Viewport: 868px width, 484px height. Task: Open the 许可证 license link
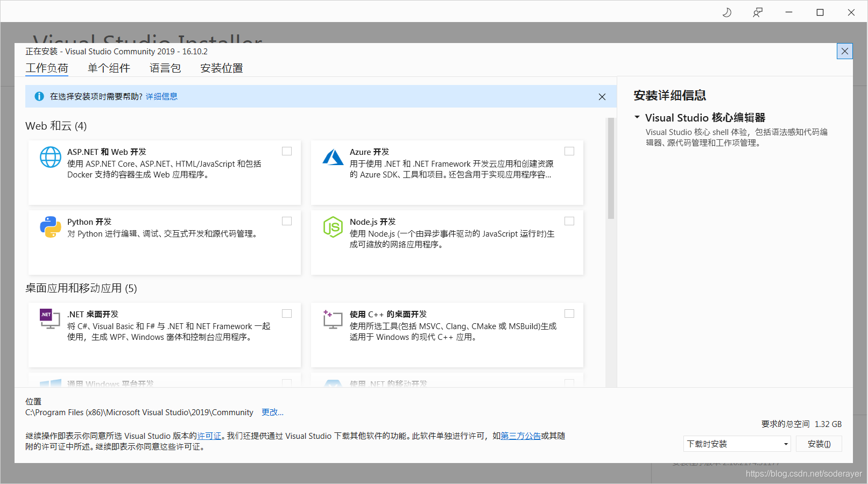[209, 436]
